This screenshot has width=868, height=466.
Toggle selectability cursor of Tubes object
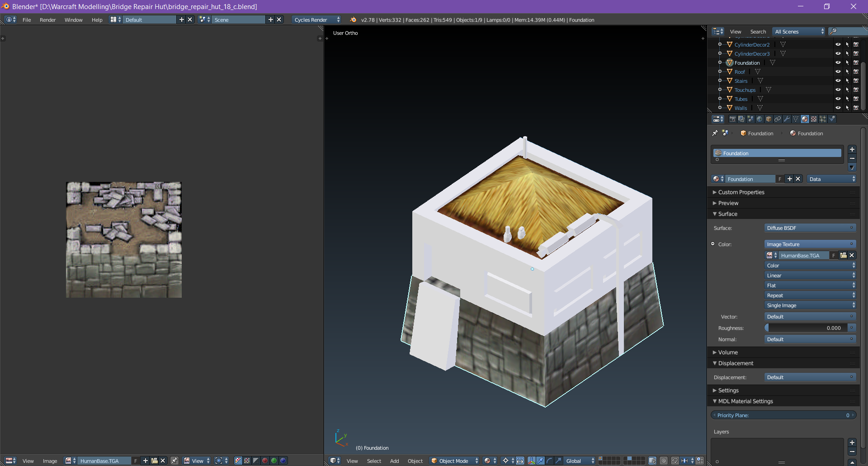pyautogui.click(x=847, y=99)
